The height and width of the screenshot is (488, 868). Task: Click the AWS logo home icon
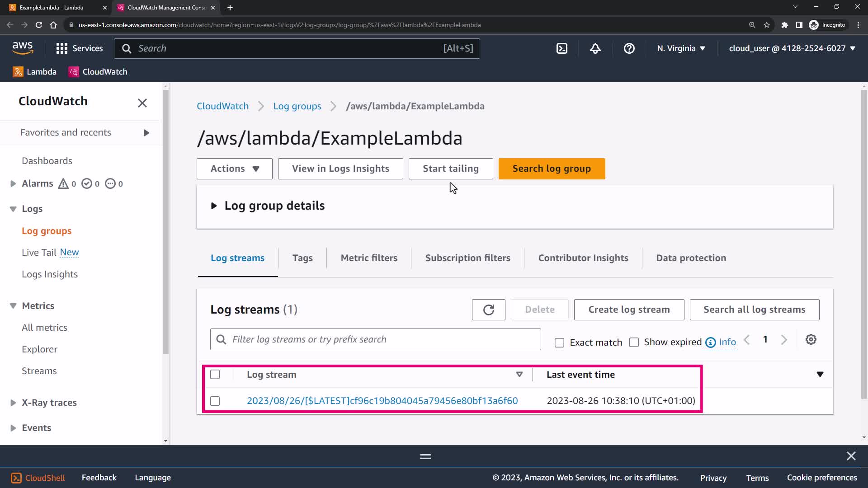pos(23,47)
